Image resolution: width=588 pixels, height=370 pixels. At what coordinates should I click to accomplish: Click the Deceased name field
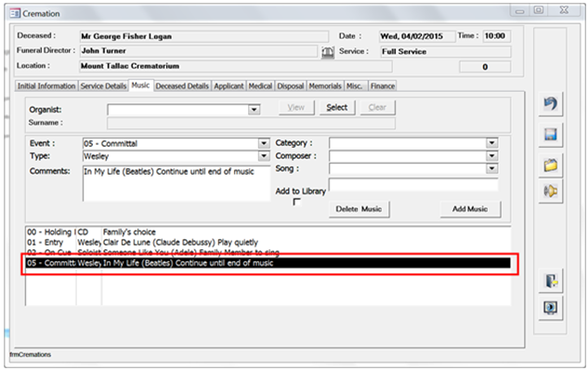[x=204, y=36]
